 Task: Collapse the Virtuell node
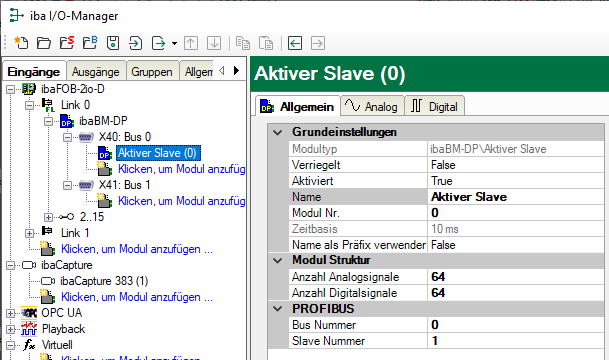(x=10, y=346)
